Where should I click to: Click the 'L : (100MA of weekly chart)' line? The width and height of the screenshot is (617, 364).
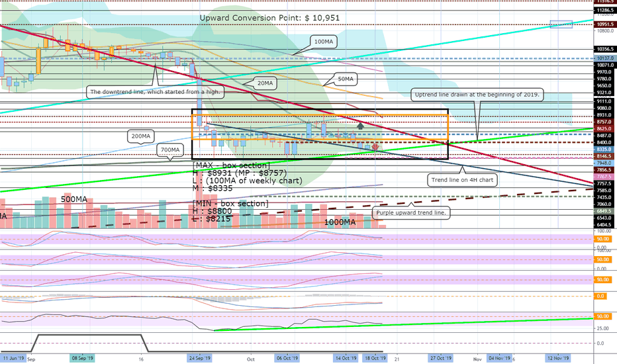click(248, 181)
